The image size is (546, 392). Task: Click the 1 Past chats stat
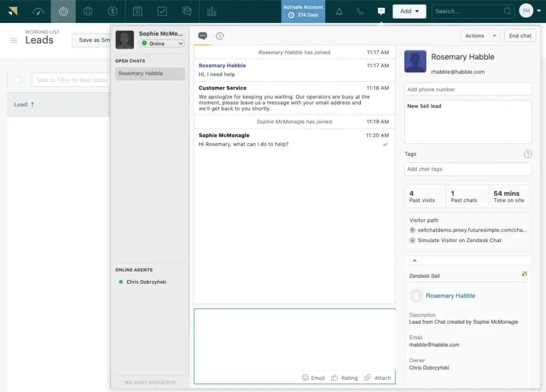coord(467,196)
